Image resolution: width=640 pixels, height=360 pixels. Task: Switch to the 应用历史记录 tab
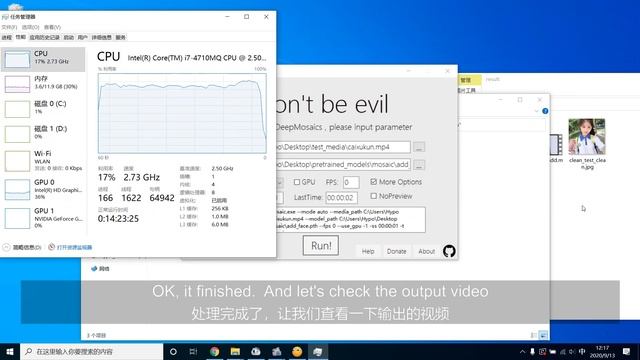[44, 38]
